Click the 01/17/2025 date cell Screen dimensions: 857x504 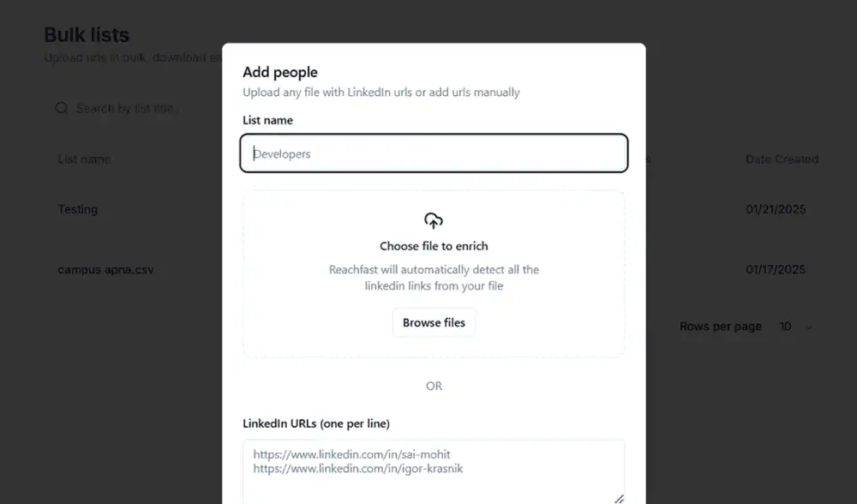tap(776, 269)
